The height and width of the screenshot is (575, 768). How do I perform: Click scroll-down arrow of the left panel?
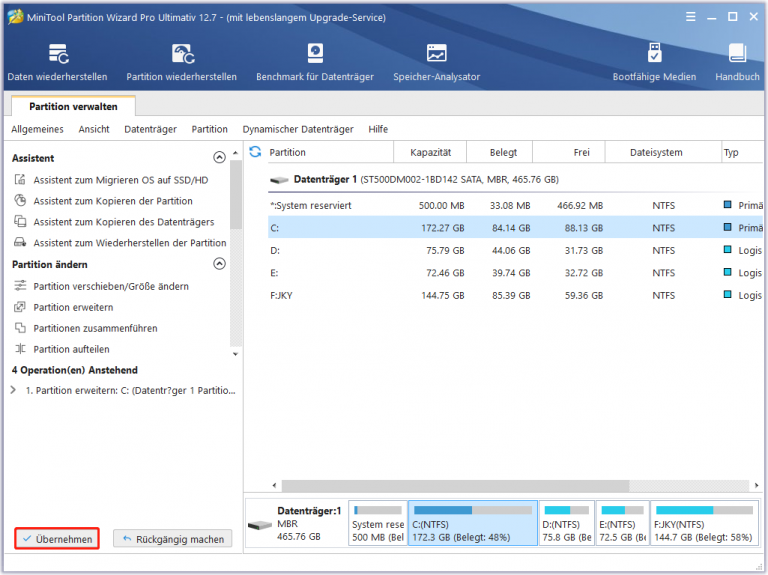point(235,353)
